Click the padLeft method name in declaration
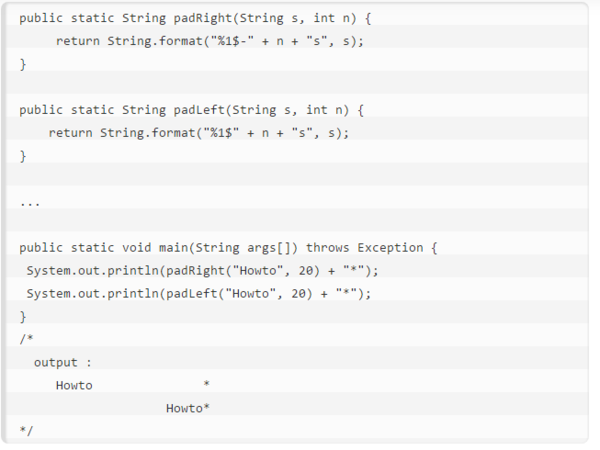 tap(199, 110)
